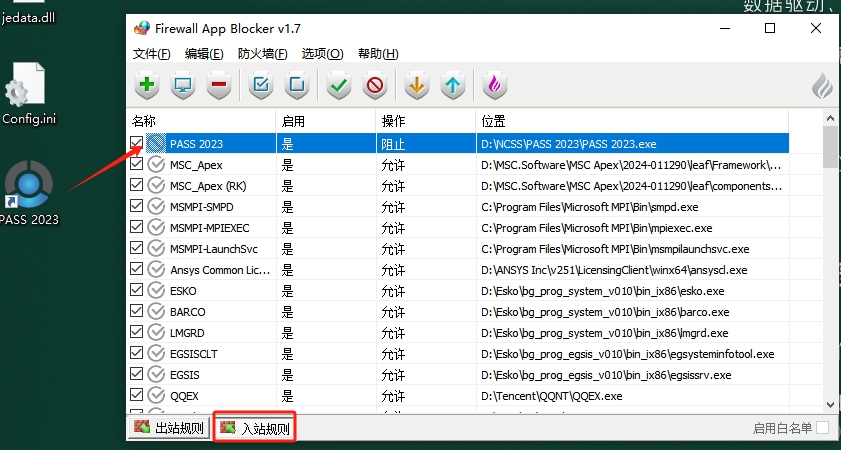Click the Firewall App Blocker title bar icon
The image size is (841, 450).
142,28
